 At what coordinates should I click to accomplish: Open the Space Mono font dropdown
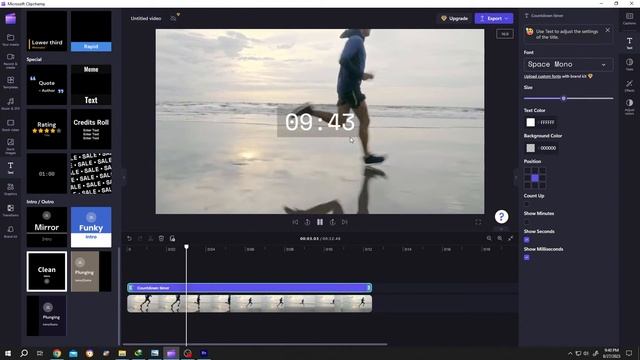click(x=568, y=64)
